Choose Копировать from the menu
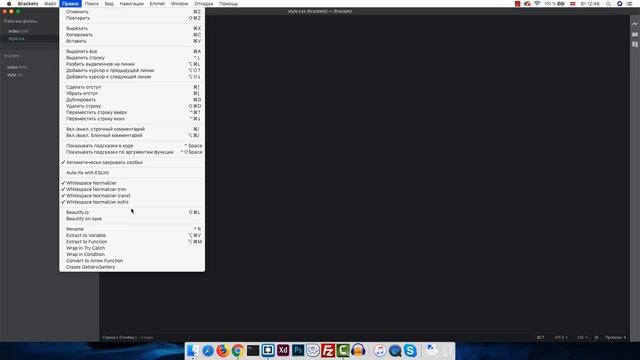Image resolution: width=640 pixels, height=360 pixels. [x=132, y=35]
